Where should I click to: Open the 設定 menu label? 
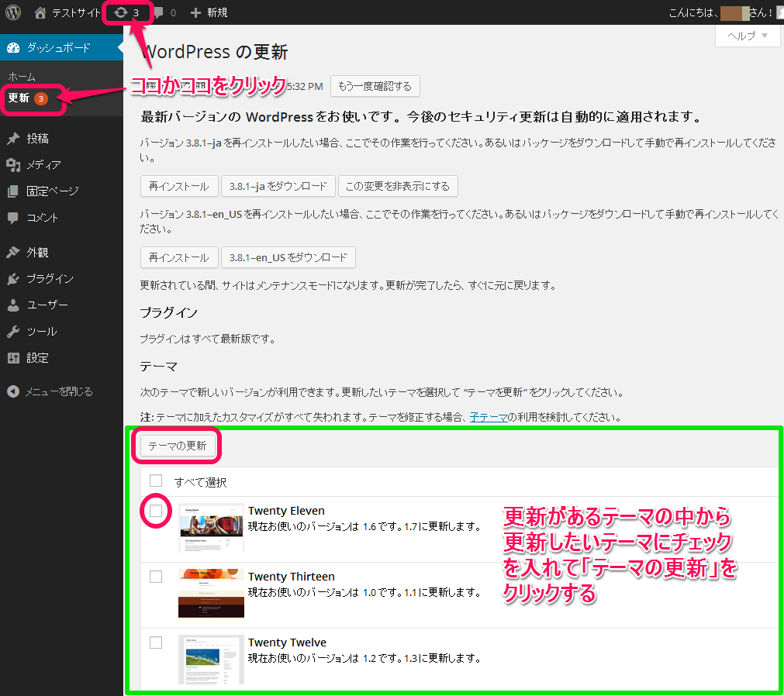point(37,358)
